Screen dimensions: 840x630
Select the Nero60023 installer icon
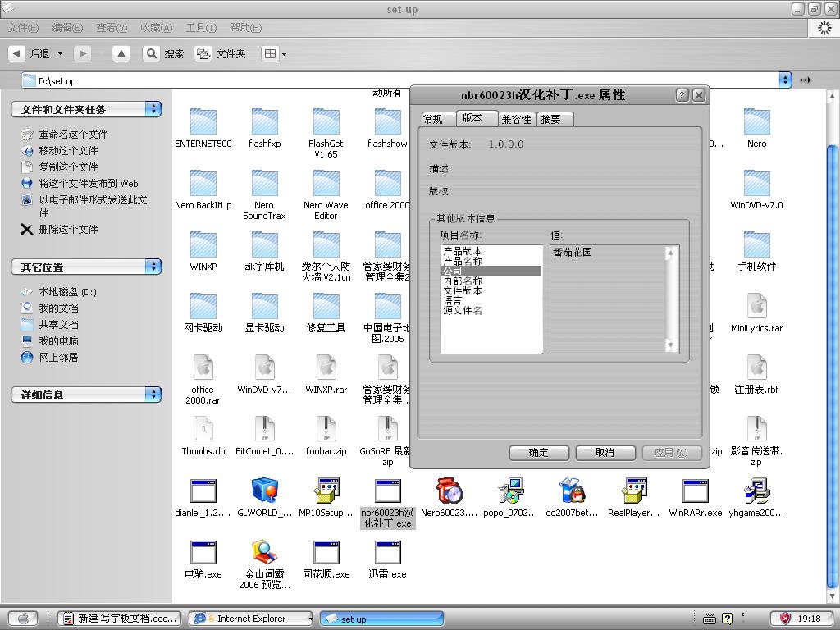pyautogui.click(x=449, y=491)
